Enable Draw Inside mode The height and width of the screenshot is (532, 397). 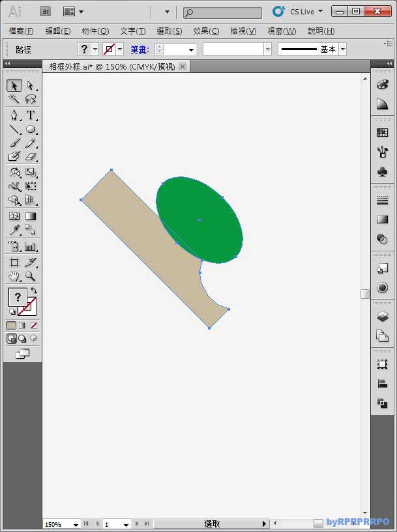tap(33, 338)
